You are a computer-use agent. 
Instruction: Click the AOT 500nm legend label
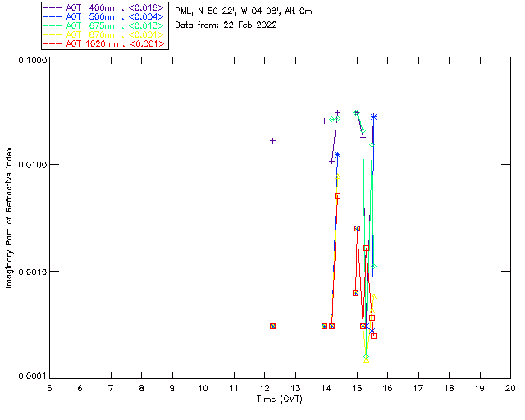(x=115, y=16)
